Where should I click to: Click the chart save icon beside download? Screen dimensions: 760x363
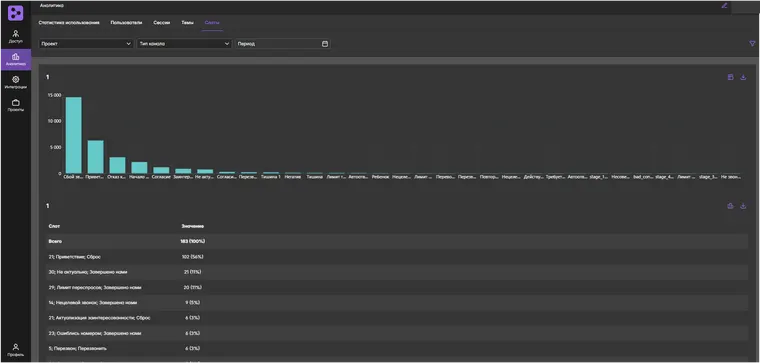click(x=730, y=77)
